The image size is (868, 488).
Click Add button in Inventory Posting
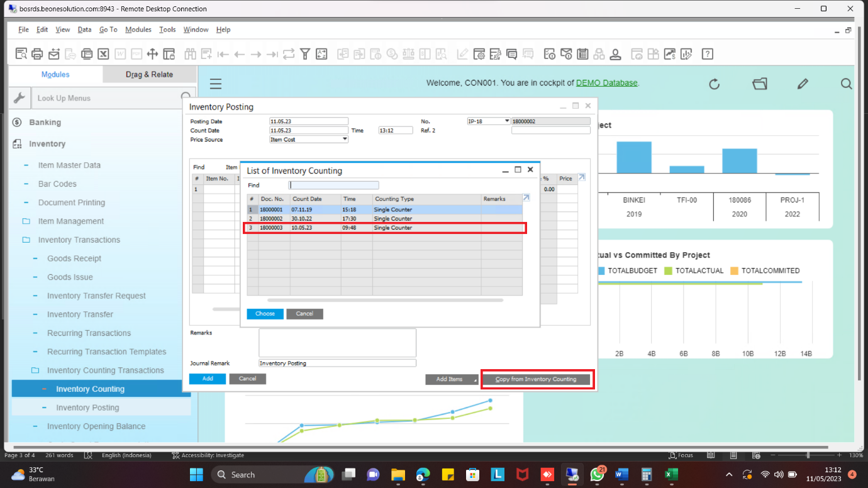point(208,379)
